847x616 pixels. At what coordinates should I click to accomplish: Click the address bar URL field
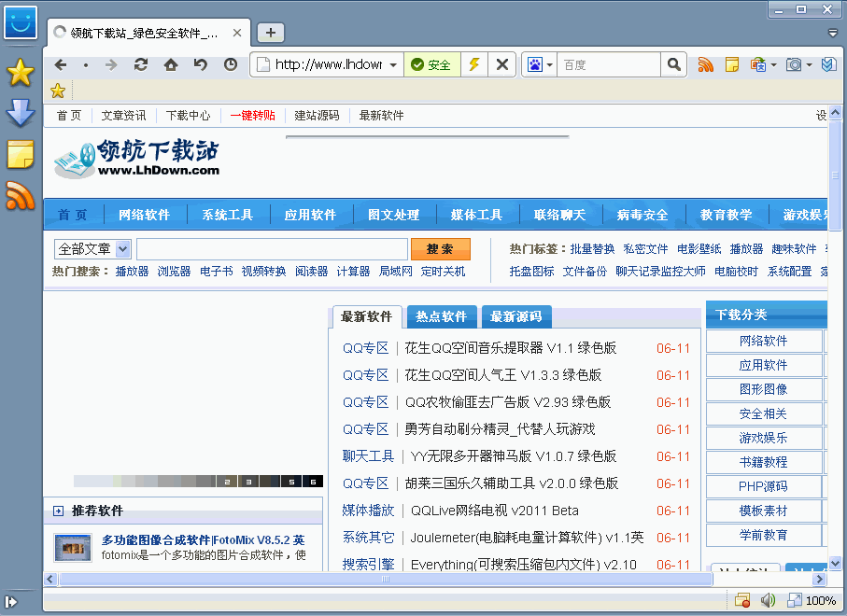coord(329,64)
